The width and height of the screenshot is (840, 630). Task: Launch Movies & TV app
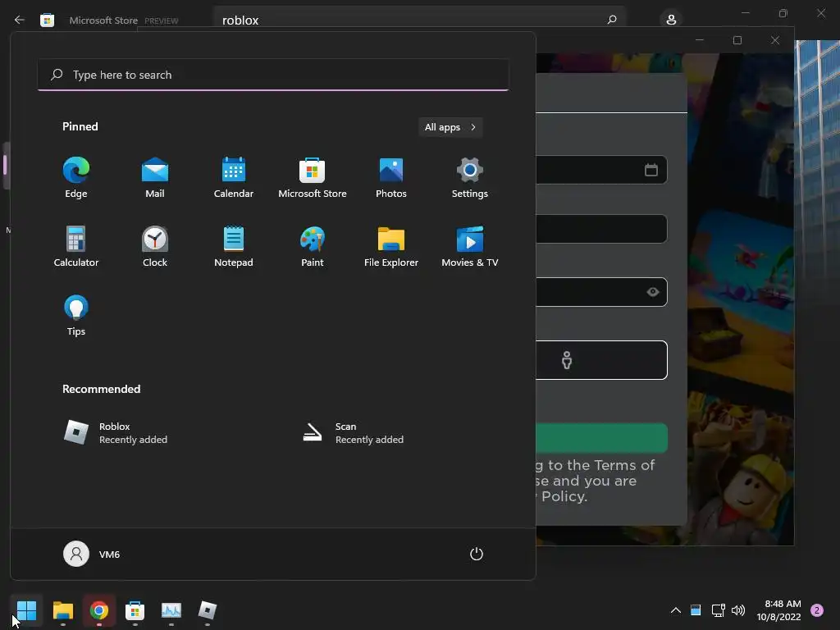tap(470, 246)
